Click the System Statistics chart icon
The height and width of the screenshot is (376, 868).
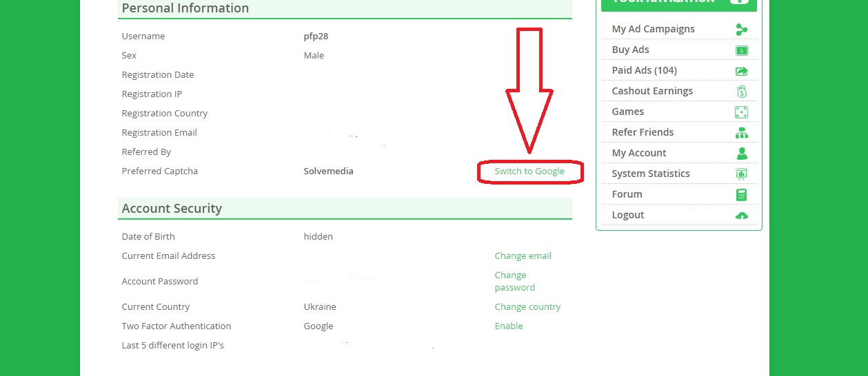pos(741,174)
